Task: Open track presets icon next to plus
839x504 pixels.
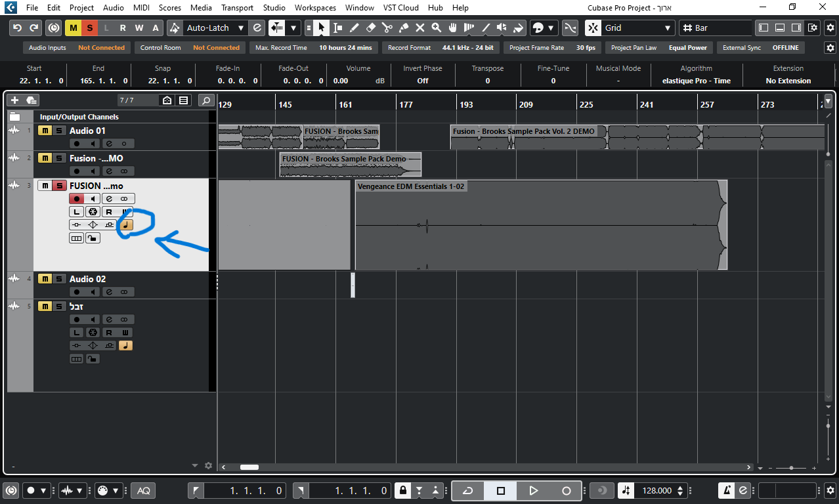Action: 31,100
